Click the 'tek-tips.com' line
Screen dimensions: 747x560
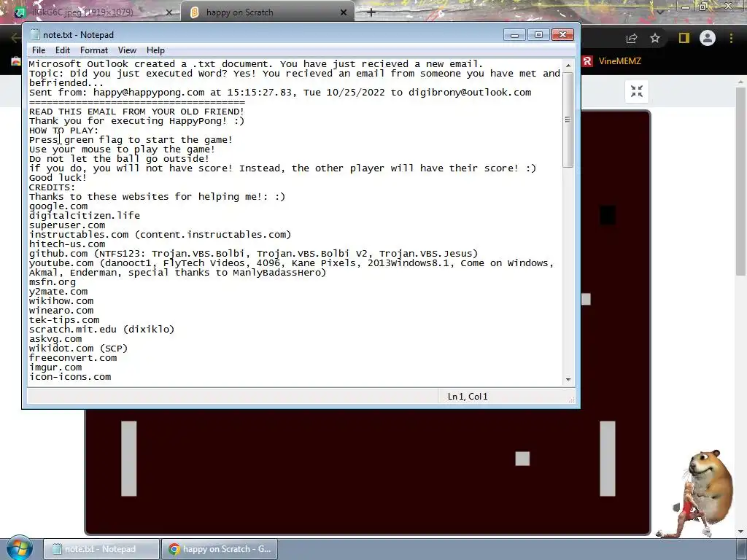(x=64, y=320)
